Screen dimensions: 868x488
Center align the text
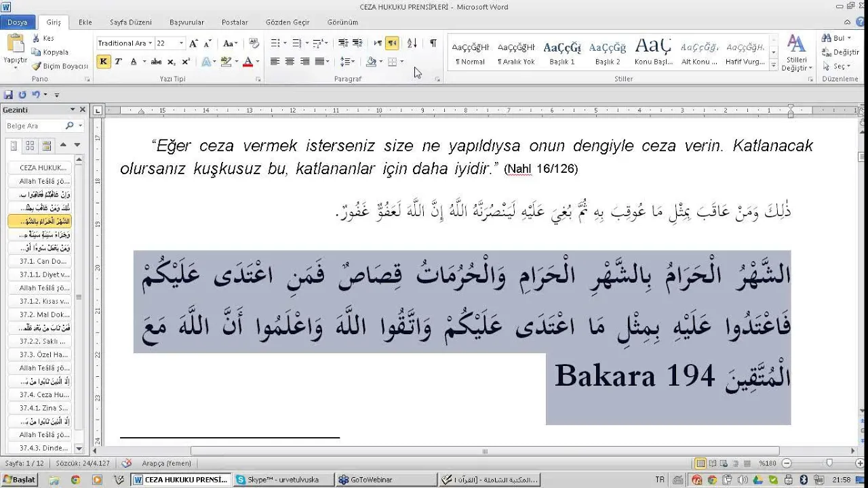point(290,62)
